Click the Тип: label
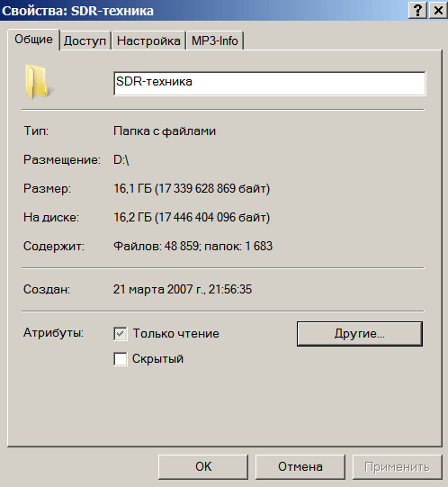 (x=36, y=131)
